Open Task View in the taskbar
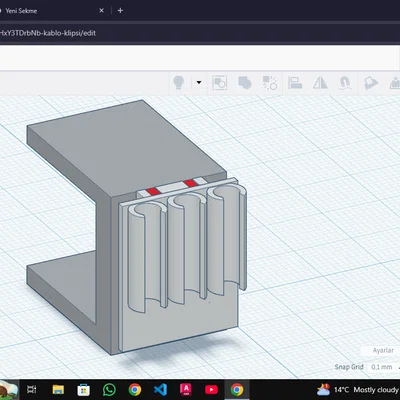Screen dimensions: 400x400 [x=32, y=389]
